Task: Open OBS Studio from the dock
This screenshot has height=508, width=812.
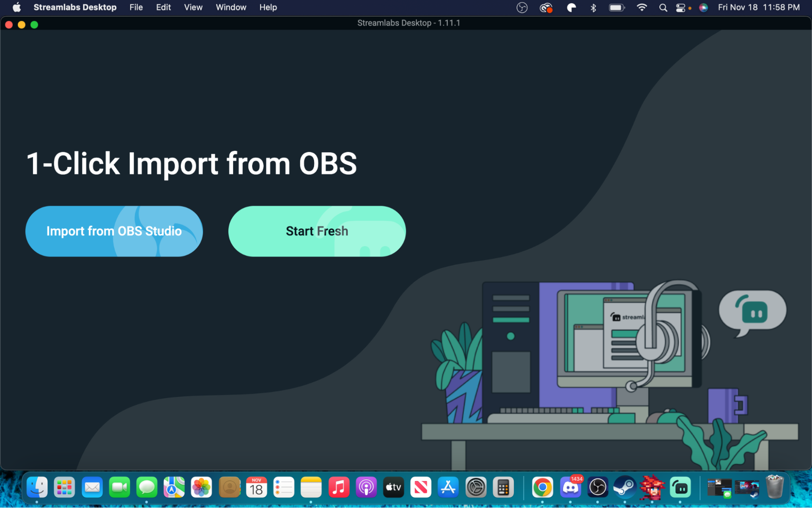Action: coord(598,488)
